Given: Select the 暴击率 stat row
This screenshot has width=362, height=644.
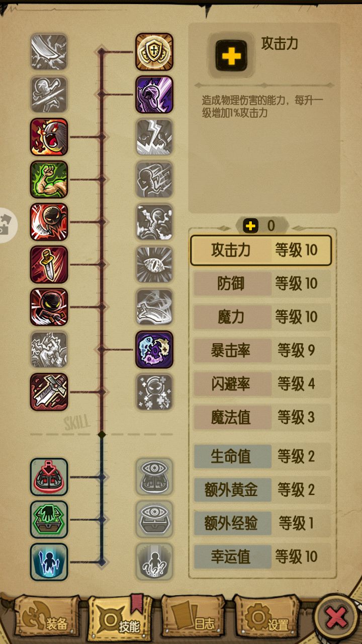Looking at the screenshot, I should coord(262,351).
